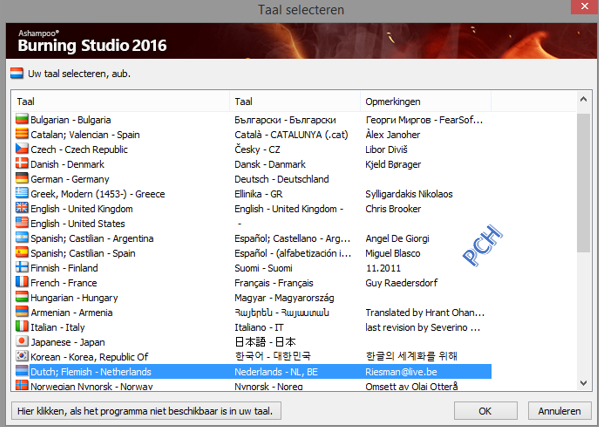Click the France flag icon
599x427 pixels.
(x=22, y=282)
